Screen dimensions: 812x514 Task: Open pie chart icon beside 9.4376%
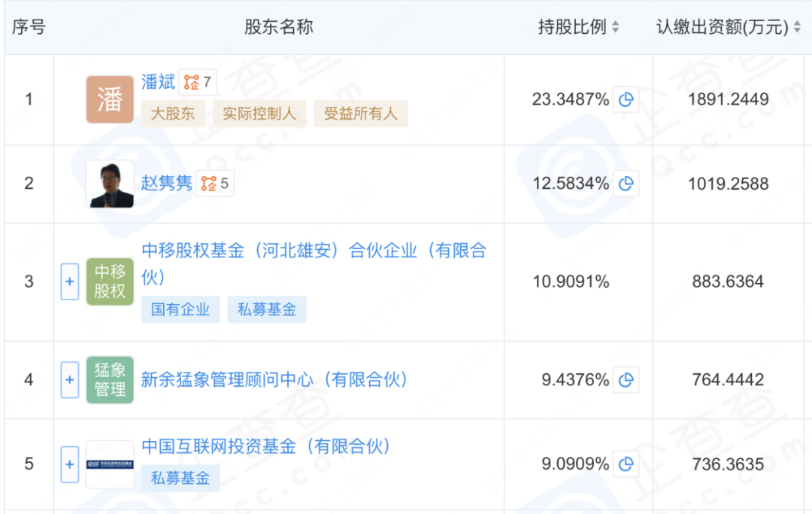pyautogui.click(x=626, y=380)
